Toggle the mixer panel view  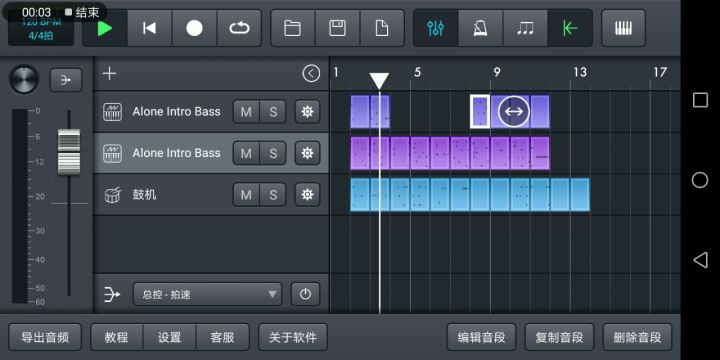point(435,28)
